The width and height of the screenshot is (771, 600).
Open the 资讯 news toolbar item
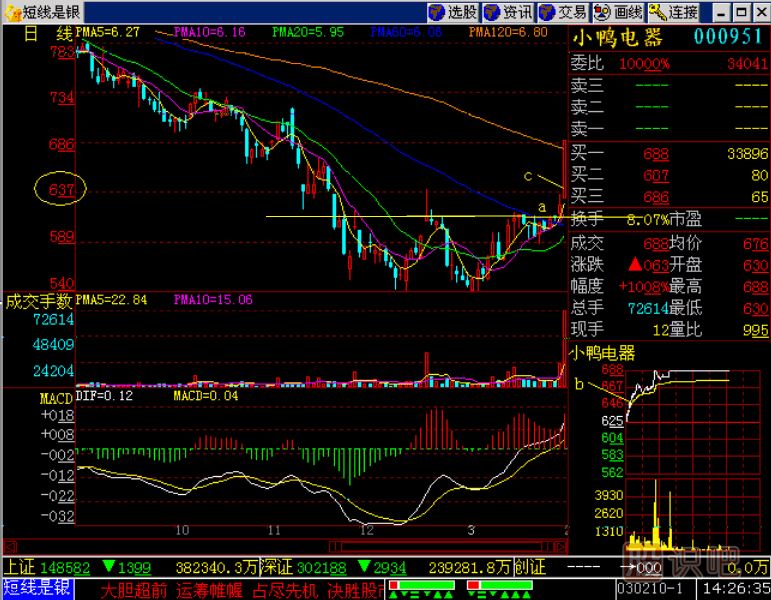coord(508,12)
